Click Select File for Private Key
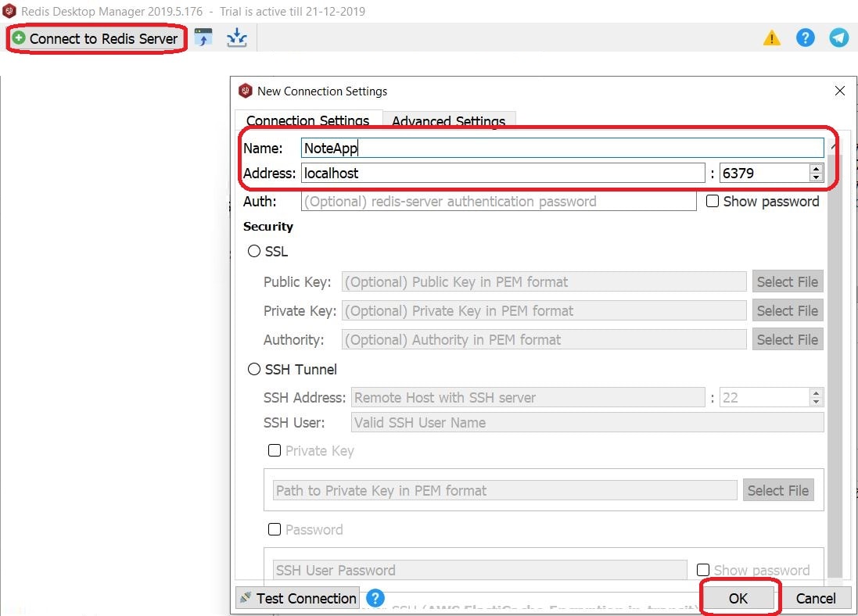Image resolution: width=858 pixels, height=616 pixels. coord(788,310)
